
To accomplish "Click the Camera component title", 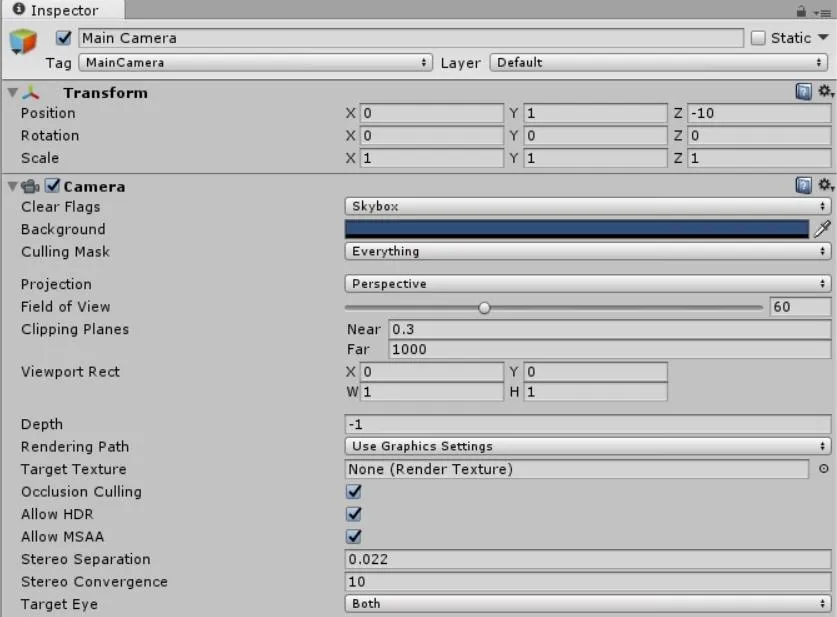I will point(94,186).
